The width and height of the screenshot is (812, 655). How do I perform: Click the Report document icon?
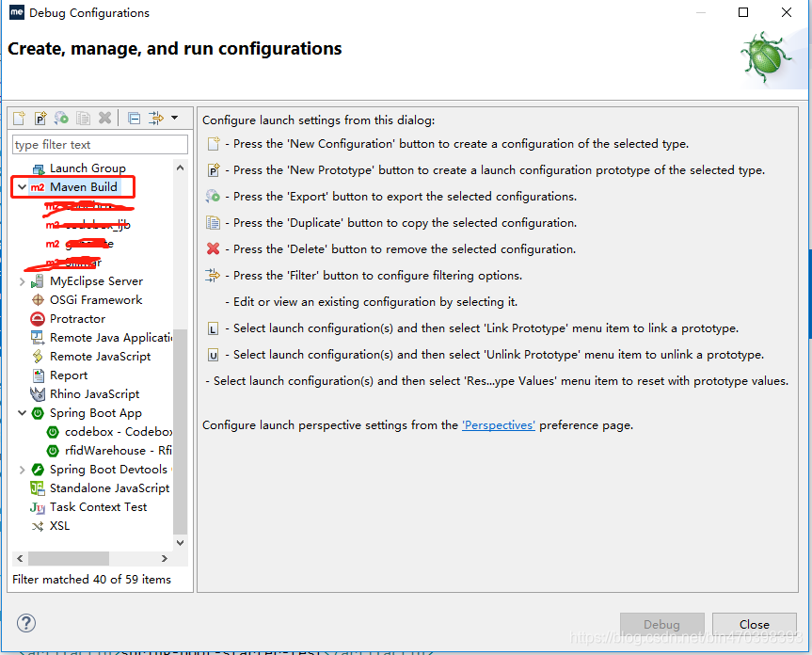tap(39, 375)
